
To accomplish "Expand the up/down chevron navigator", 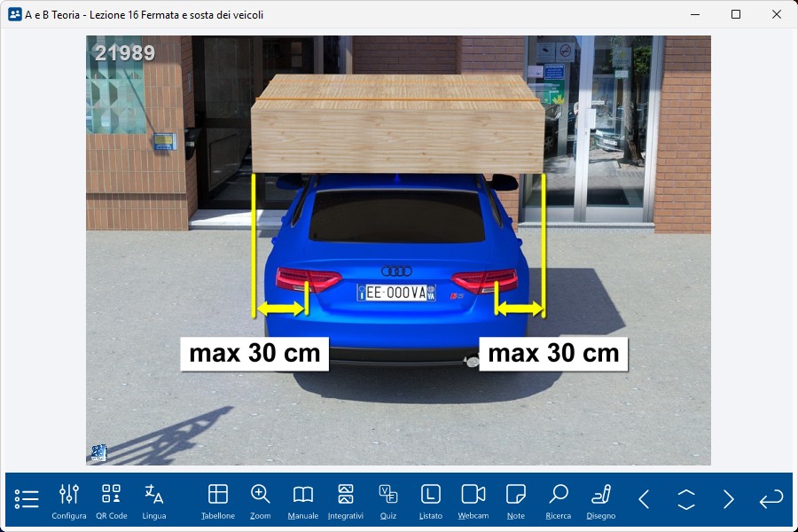I will tap(686, 499).
